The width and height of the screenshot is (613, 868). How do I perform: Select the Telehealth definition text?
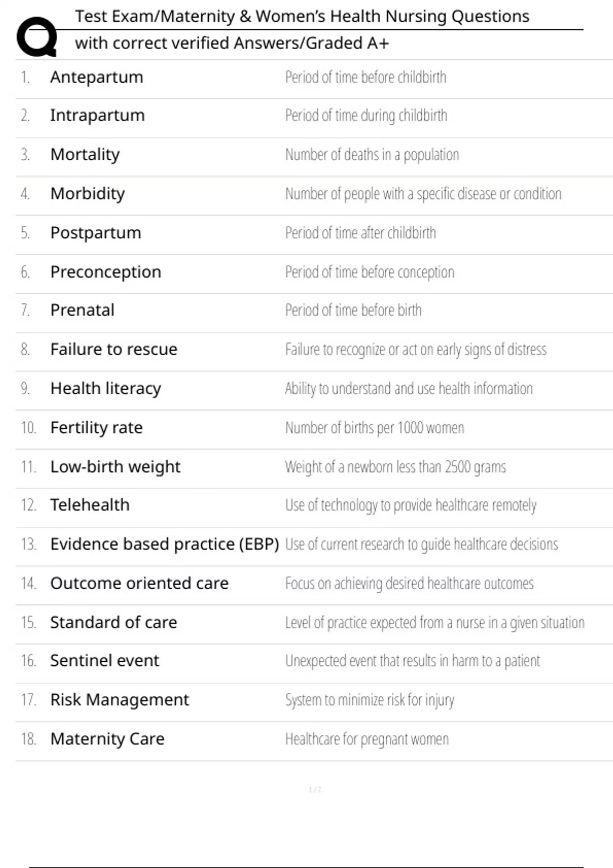(411, 505)
